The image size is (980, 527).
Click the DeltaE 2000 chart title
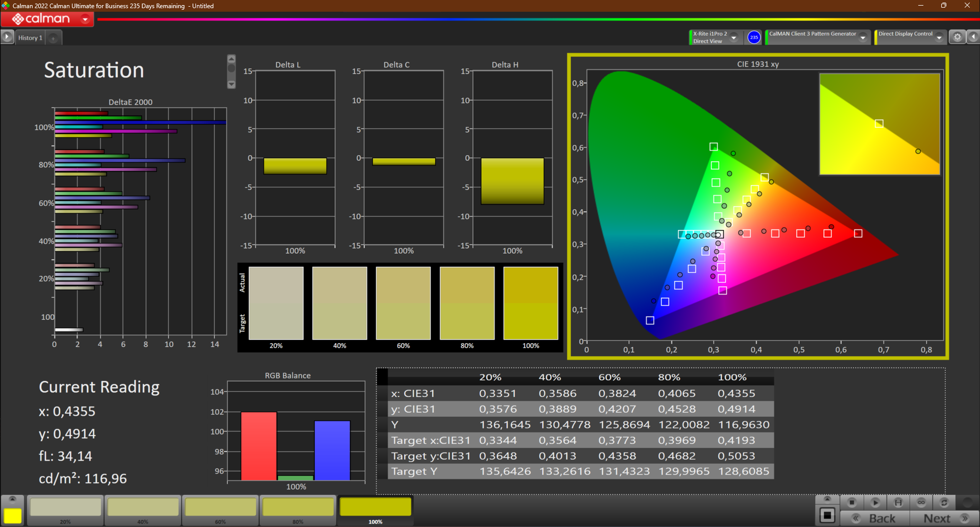click(x=130, y=102)
